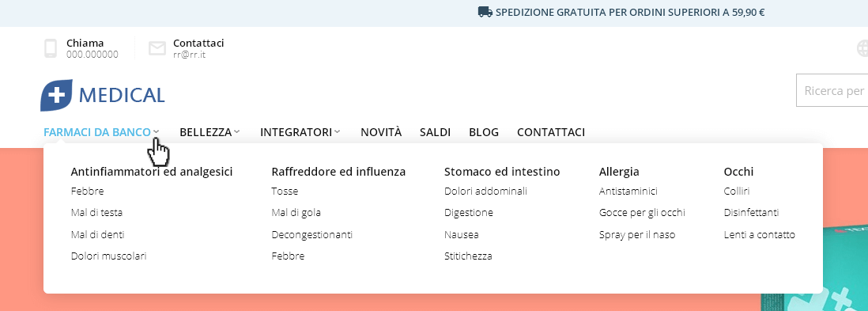This screenshot has height=311, width=868.
Task: Select Antistaminici under Allergia
Action: coord(628,192)
